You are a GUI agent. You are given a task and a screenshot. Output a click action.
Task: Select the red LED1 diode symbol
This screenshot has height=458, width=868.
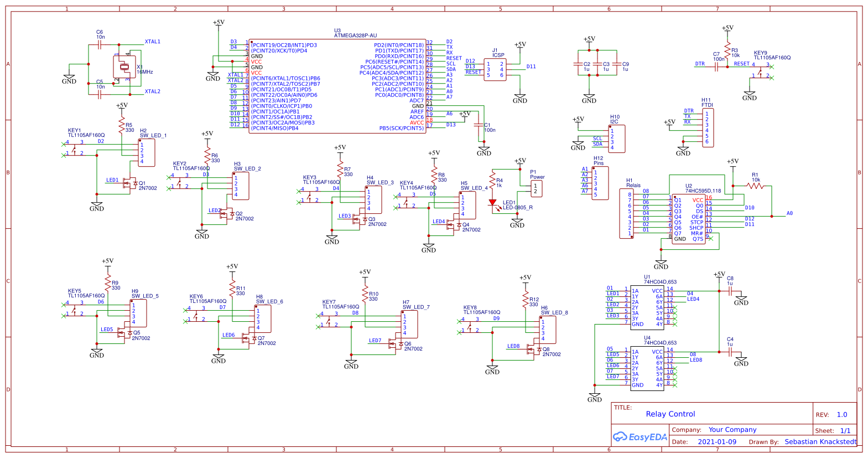click(492, 203)
